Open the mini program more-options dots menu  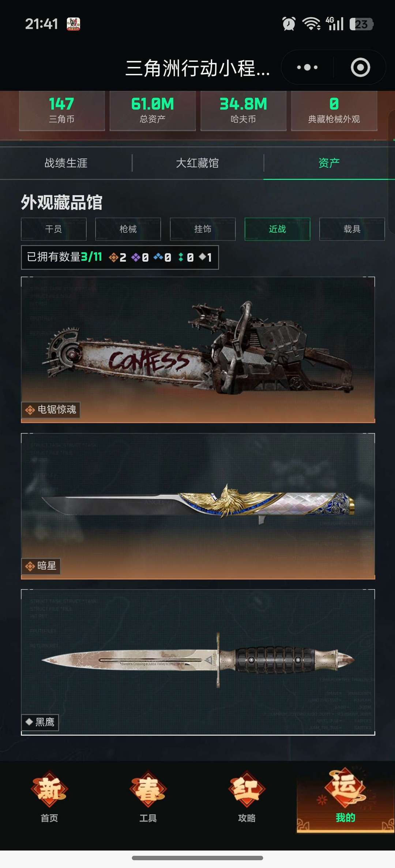307,67
